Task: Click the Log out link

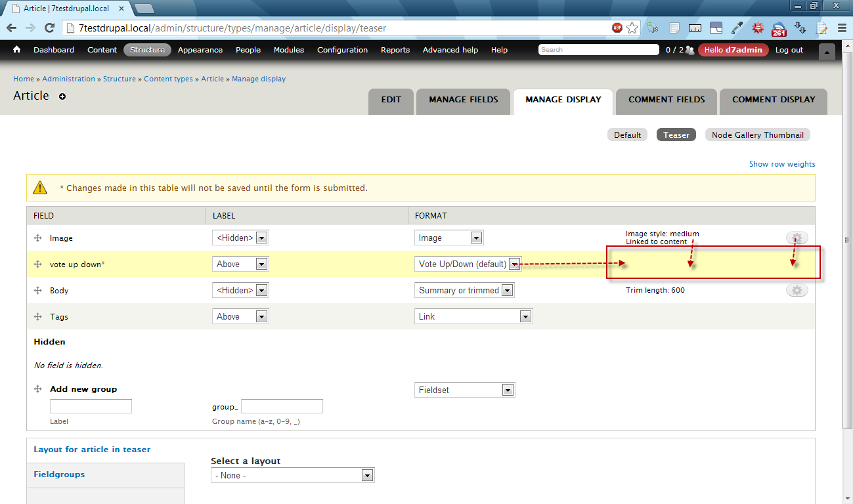Action: click(x=789, y=50)
